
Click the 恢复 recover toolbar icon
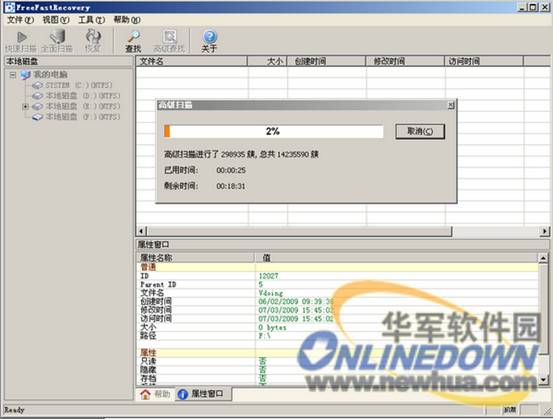click(x=93, y=41)
